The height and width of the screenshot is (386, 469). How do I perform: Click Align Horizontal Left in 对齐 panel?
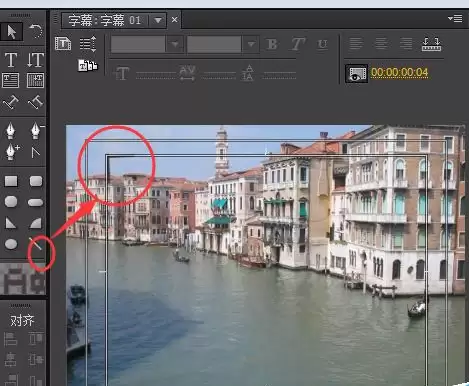pyautogui.click(x=11, y=339)
